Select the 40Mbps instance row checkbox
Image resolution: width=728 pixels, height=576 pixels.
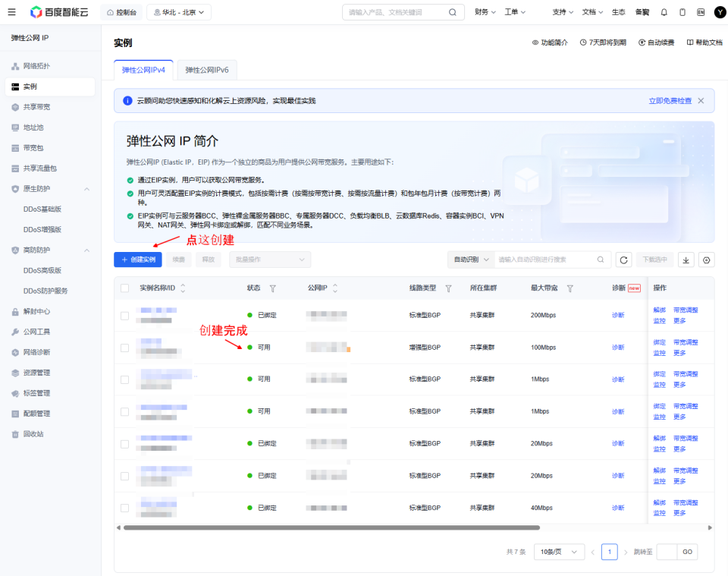[x=124, y=508]
